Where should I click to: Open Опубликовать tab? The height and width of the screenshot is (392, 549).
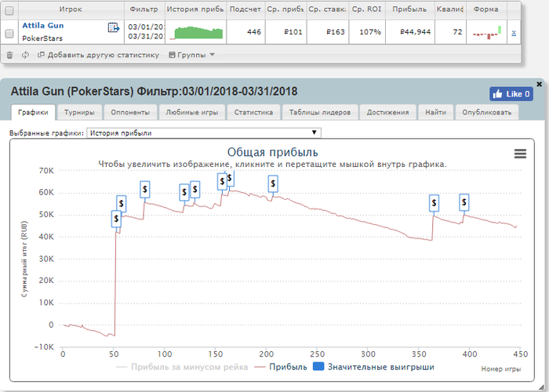point(487,112)
